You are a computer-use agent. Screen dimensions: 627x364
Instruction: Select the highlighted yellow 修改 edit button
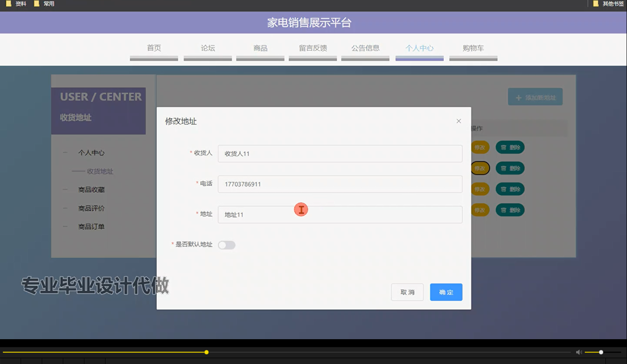(x=480, y=168)
